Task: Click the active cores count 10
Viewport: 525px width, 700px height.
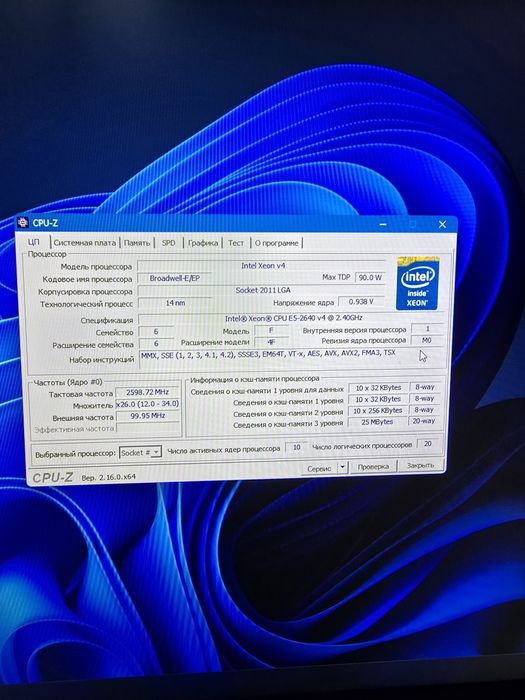Action: pyautogui.click(x=296, y=447)
